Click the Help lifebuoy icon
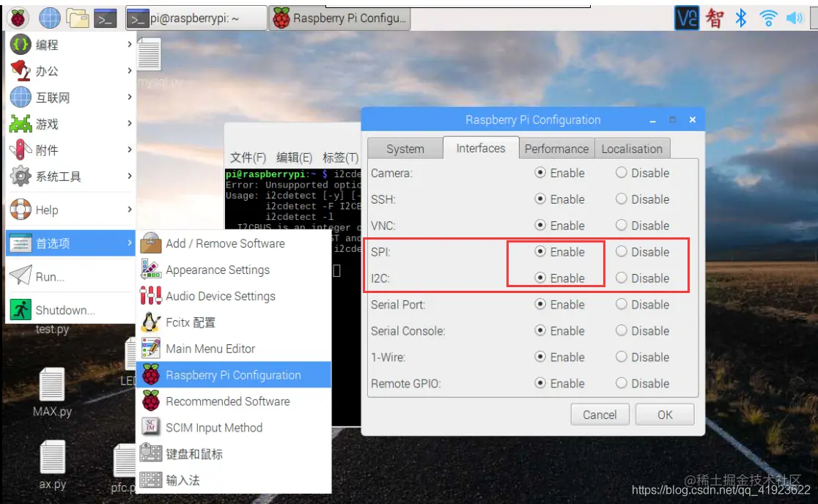 click(21, 210)
